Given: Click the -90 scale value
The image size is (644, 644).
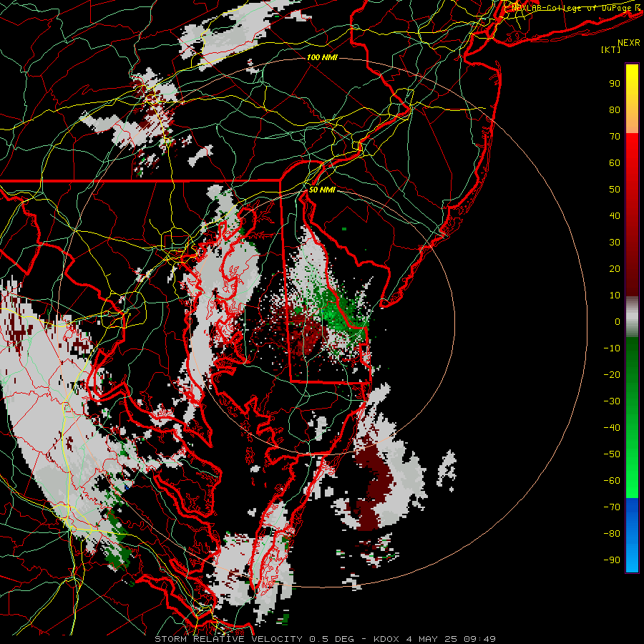Looking at the screenshot, I should pos(612,560).
